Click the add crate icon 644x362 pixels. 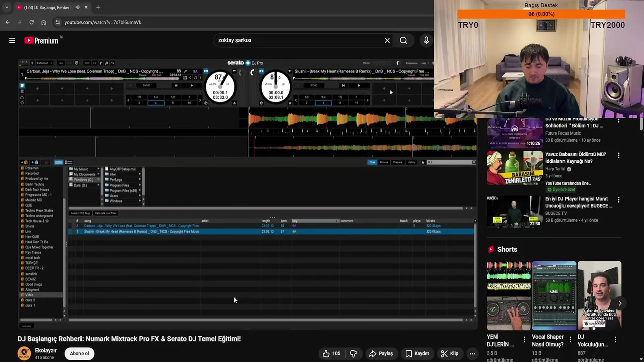click(24, 162)
